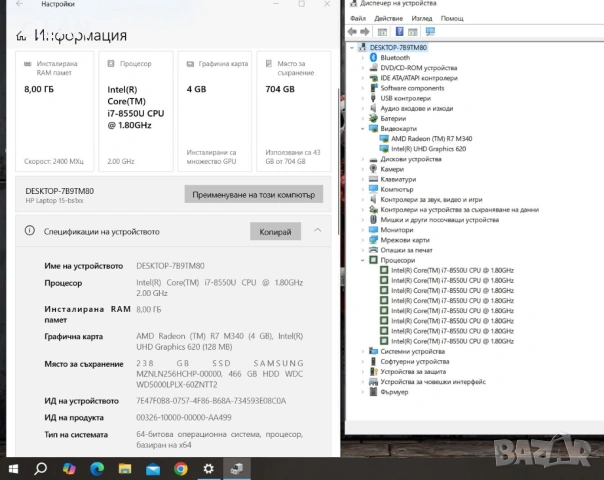The image size is (604, 480).
Task: Click the device ID value 7E47F0B8-0757-4F86
Action: [x=211, y=401]
